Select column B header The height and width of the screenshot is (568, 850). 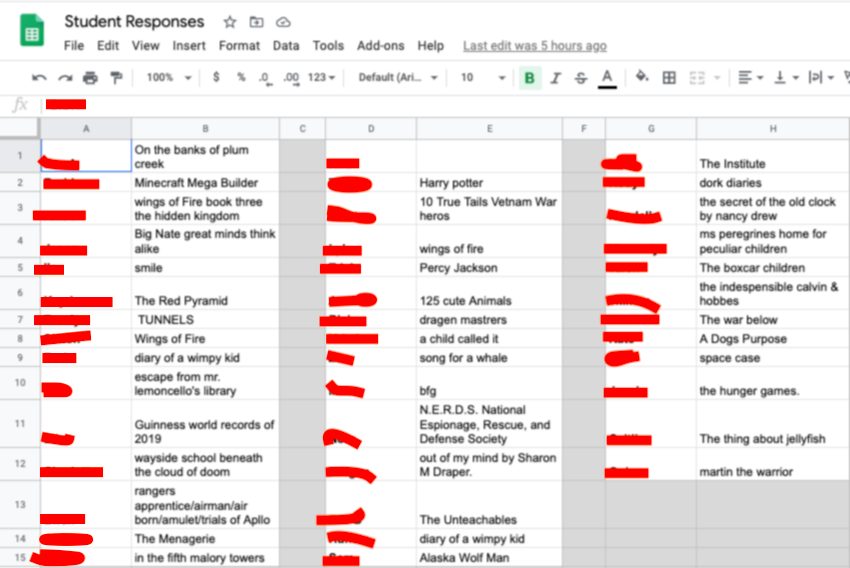[x=205, y=129]
